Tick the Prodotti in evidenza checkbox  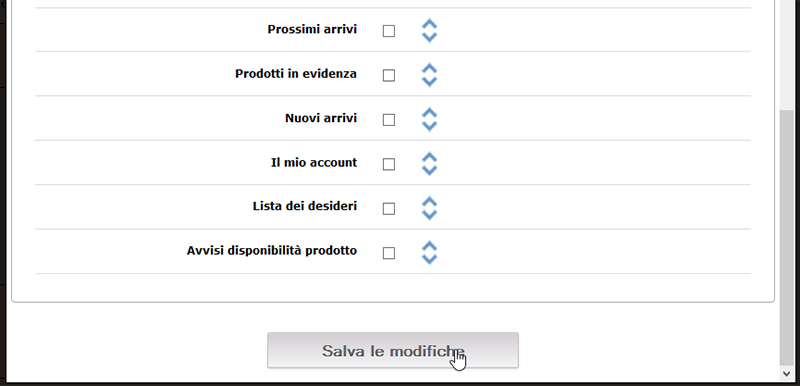[x=389, y=75]
